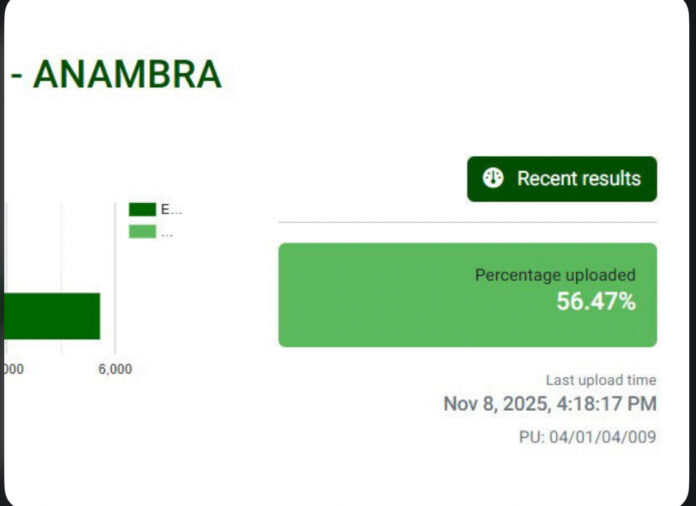Click the gauge icon beside Recent results
The height and width of the screenshot is (506, 696).
pos(493,179)
